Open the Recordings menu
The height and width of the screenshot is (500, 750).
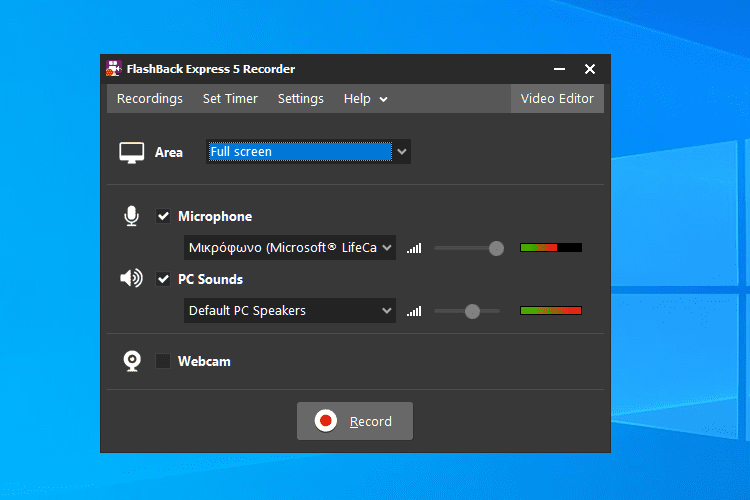click(x=150, y=99)
